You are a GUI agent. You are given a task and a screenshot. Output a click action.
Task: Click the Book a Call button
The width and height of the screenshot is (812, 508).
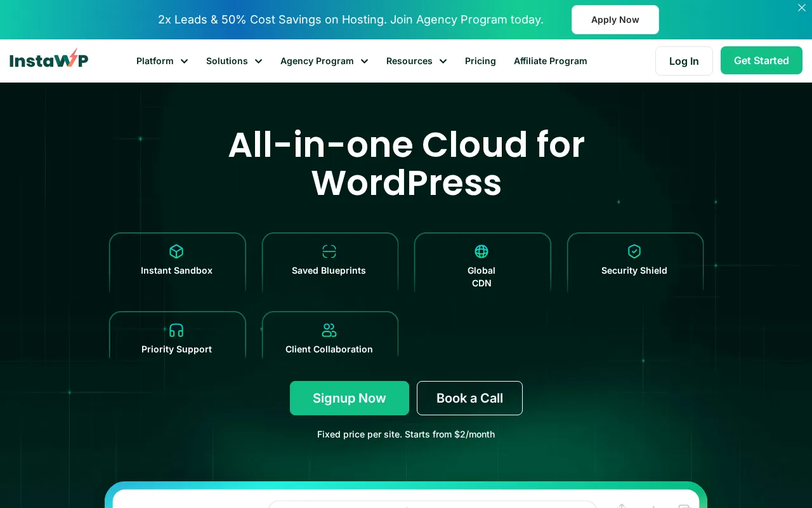coord(469,398)
